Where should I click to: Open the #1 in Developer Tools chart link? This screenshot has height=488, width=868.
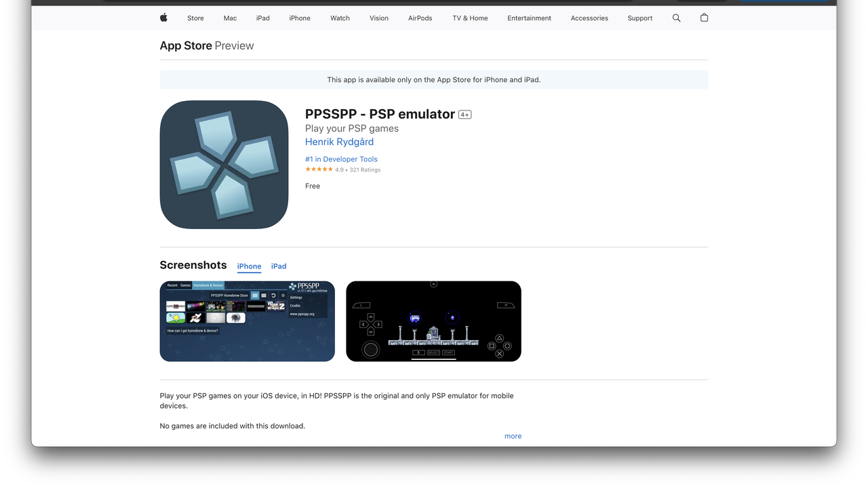click(341, 159)
